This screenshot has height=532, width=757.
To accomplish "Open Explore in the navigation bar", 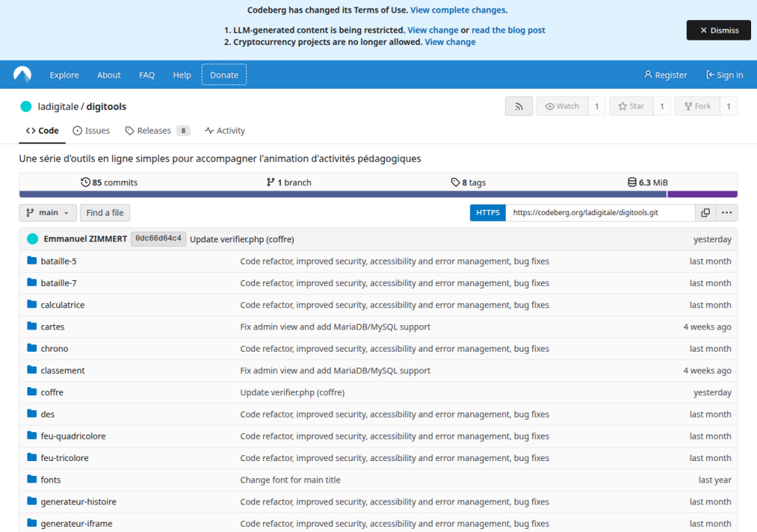I will pos(64,75).
